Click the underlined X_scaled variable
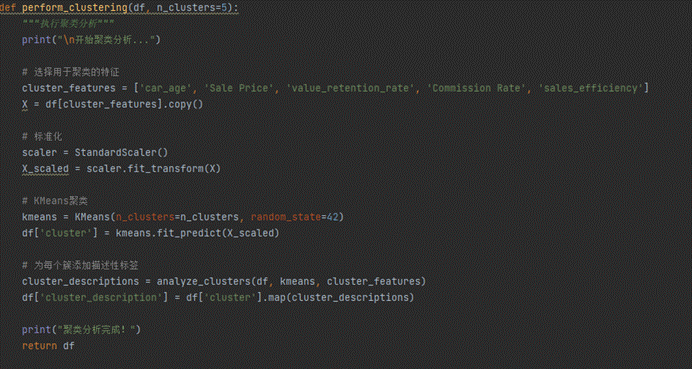This screenshot has width=692, height=369. 45,169
